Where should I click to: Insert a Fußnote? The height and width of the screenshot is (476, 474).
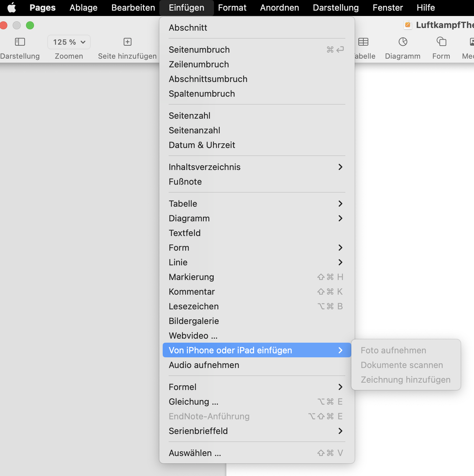point(257,182)
